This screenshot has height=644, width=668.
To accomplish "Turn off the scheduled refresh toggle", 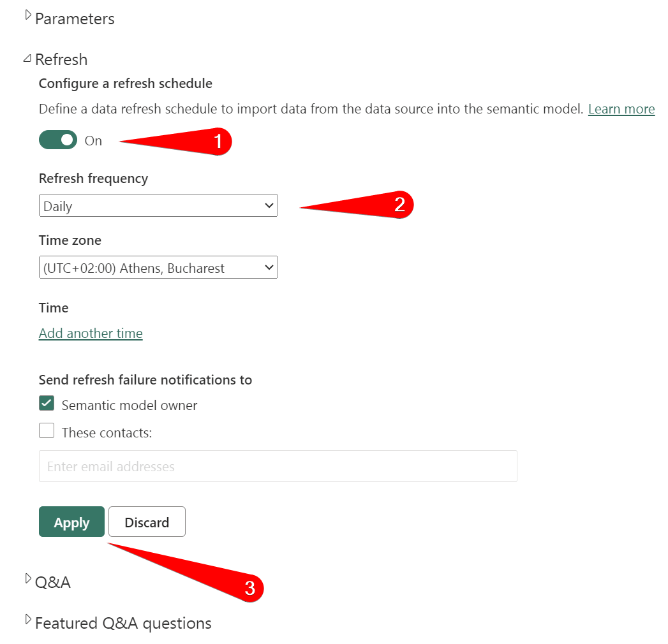I will tap(58, 140).
